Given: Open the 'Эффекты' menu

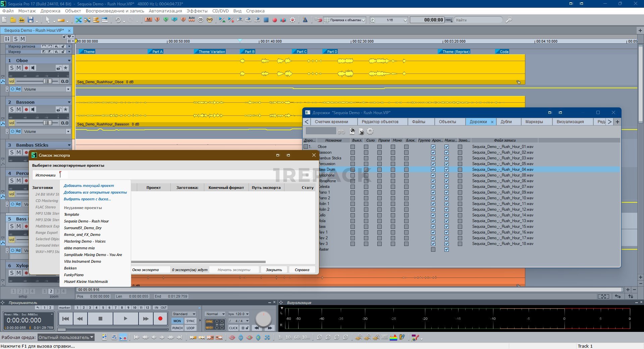Looking at the screenshot, I should coord(197,11).
